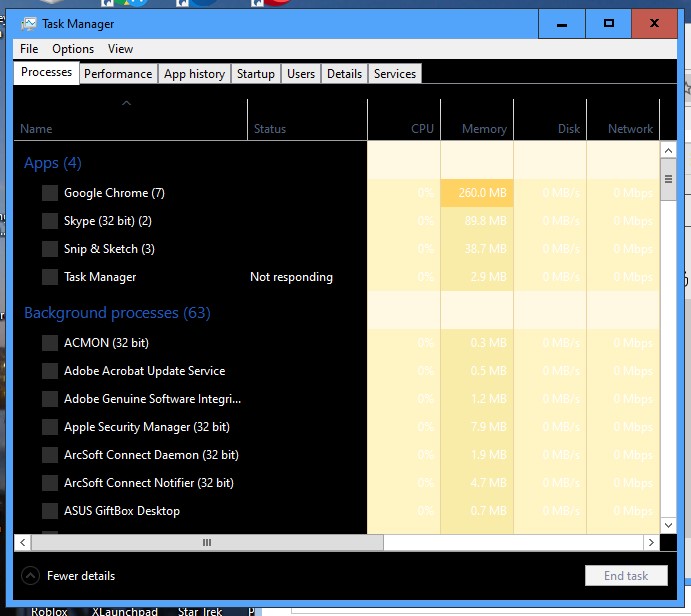Click the Adobe Genuine Software Integrity icon

[50, 399]
